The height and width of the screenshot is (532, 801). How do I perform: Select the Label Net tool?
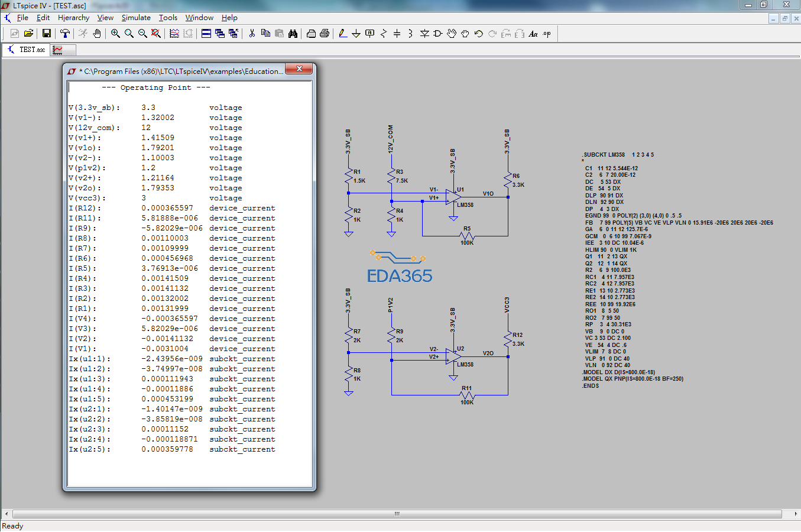[x=370, y=34]
